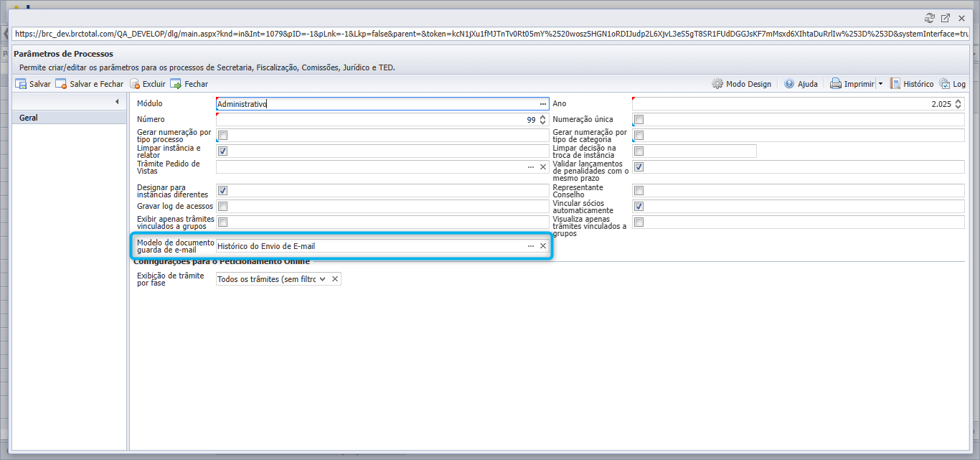Screen dimensions: 980x460
Task: Open dialog in new window icon
Action: [946, 18]
